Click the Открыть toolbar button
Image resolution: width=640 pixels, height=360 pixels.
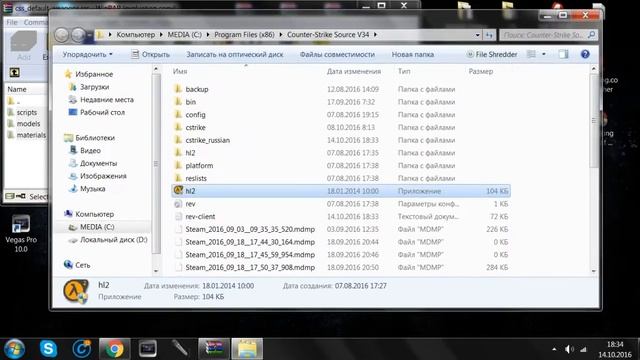click(150, 54)
